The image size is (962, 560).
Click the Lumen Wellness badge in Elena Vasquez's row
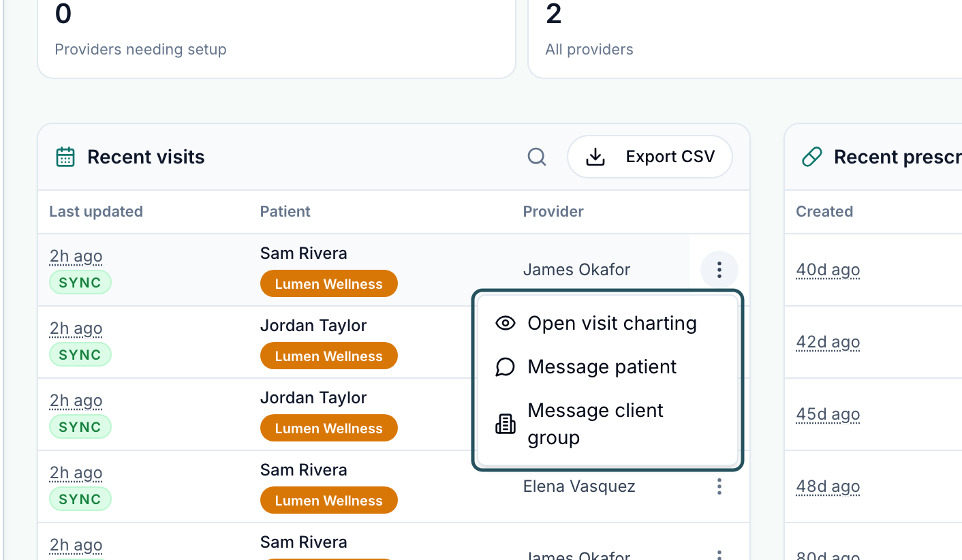click(328, 500)
